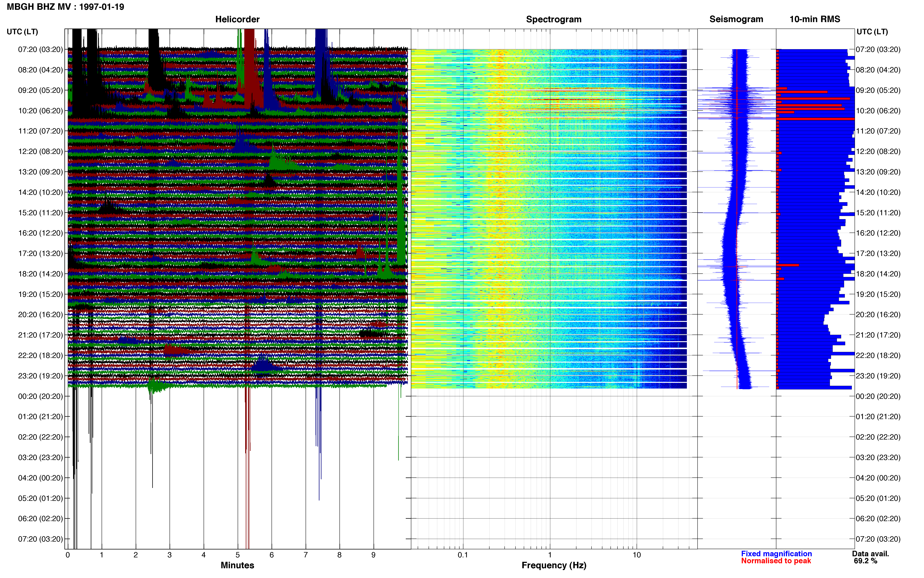This screenshot has width=924, height=578.
Task: Click minute tick label '5' on helicorder axis
Action: tap(238, 555)
